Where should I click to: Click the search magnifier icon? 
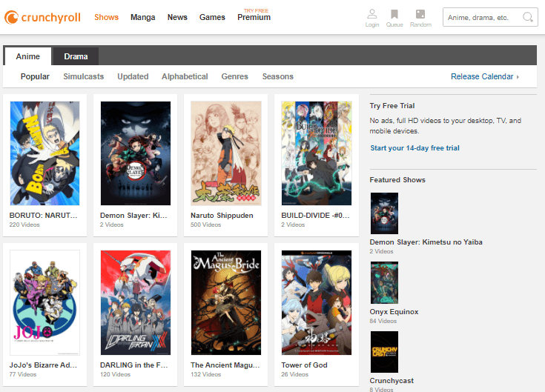528,16
